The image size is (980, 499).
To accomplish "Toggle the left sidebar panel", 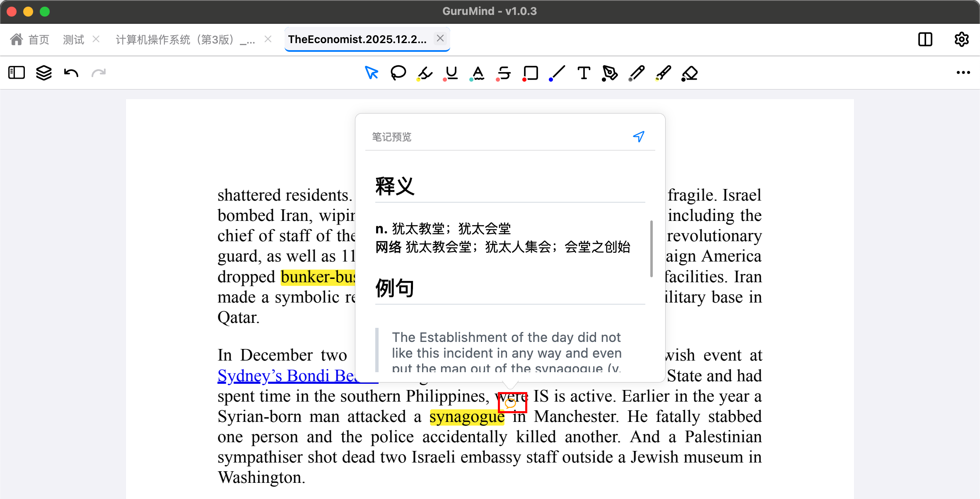I will tap(17, 73).
